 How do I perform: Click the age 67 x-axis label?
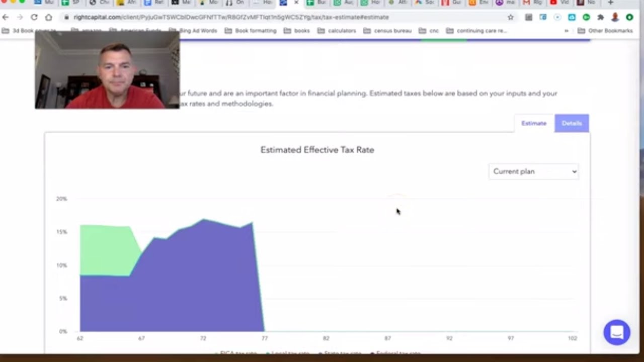pyautogui.click(x=141, y=338)
